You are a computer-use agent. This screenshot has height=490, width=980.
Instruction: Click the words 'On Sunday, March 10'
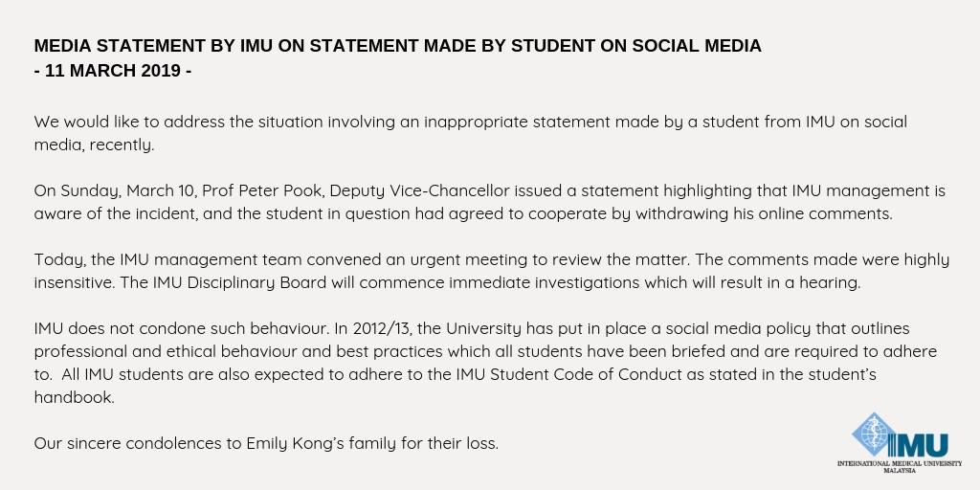(115, 190)
